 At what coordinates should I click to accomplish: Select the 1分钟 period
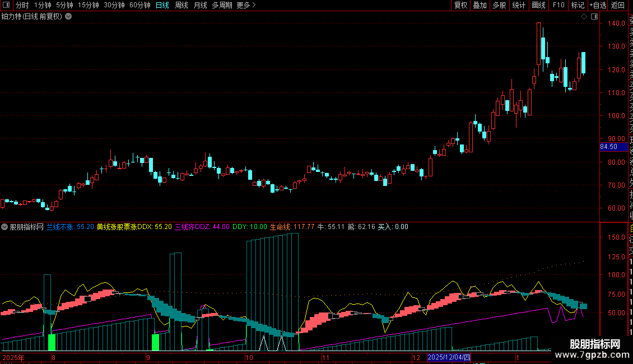click(43, 5)
